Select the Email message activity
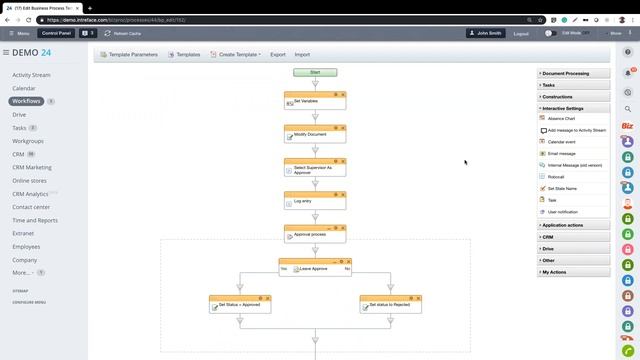 pyautogui.click(x=558, y=153)
